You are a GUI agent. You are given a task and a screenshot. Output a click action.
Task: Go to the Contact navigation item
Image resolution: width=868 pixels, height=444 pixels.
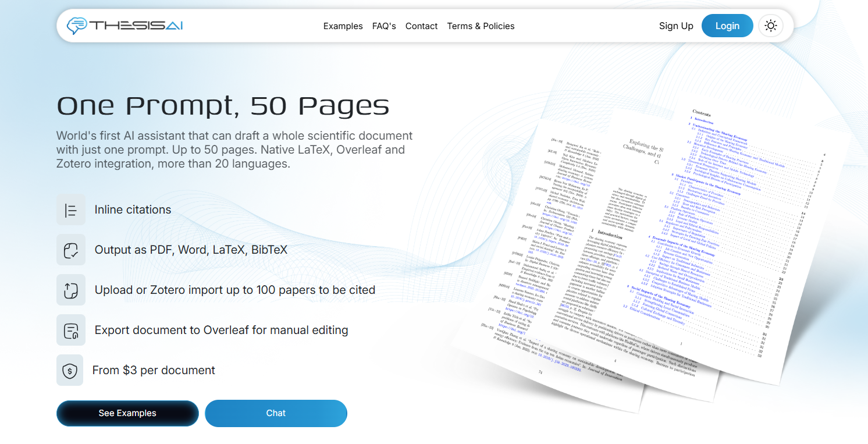click(x=422, y=26)
